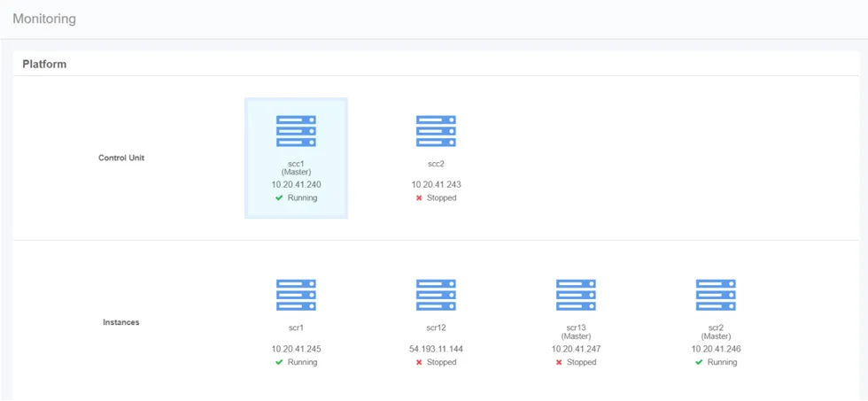This screenshot has width=868, height=401.
Task: Select the scc1 control unit server icon
Action: [x=296, y=131]
